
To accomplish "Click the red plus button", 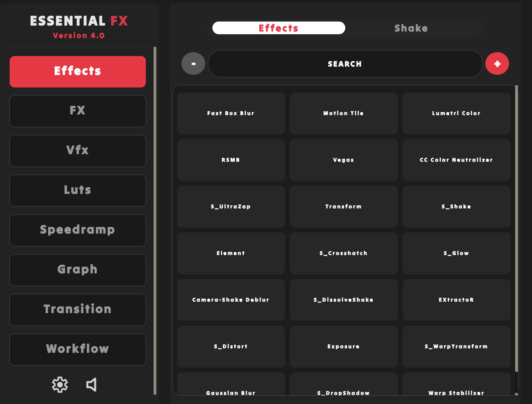I will point(497,64).
